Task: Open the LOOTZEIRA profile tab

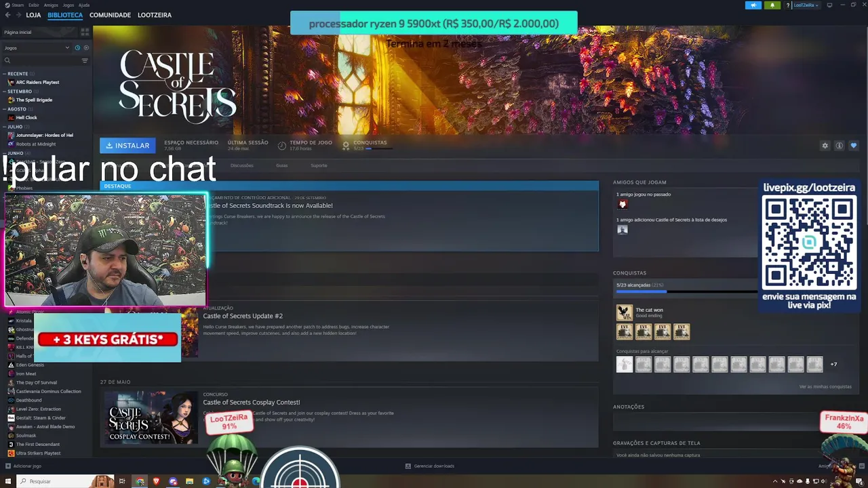Action: point(155,15)
